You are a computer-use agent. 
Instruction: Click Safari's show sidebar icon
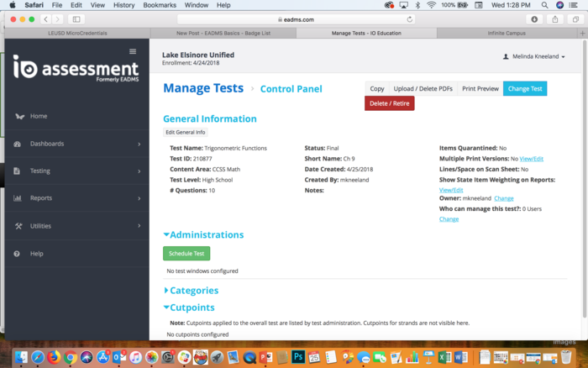pos(76,18)
